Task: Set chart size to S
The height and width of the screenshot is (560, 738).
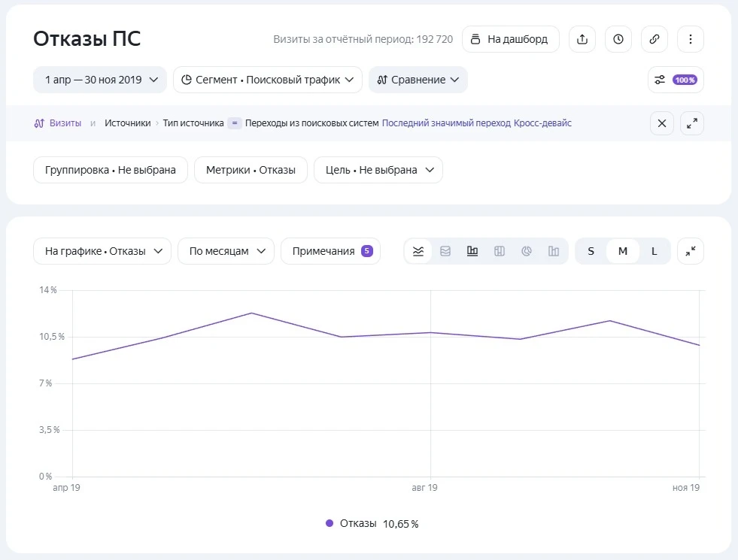Action: (x=591, y=251)
